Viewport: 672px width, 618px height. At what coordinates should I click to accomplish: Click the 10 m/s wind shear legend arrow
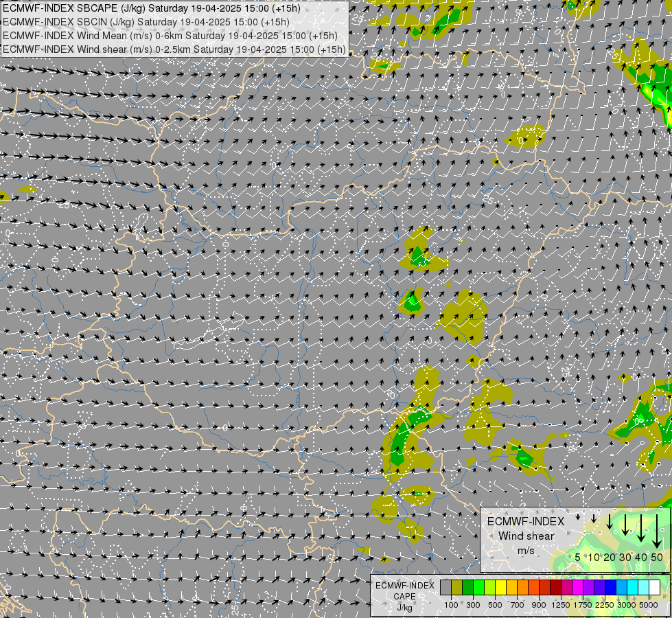coord(594,518)
